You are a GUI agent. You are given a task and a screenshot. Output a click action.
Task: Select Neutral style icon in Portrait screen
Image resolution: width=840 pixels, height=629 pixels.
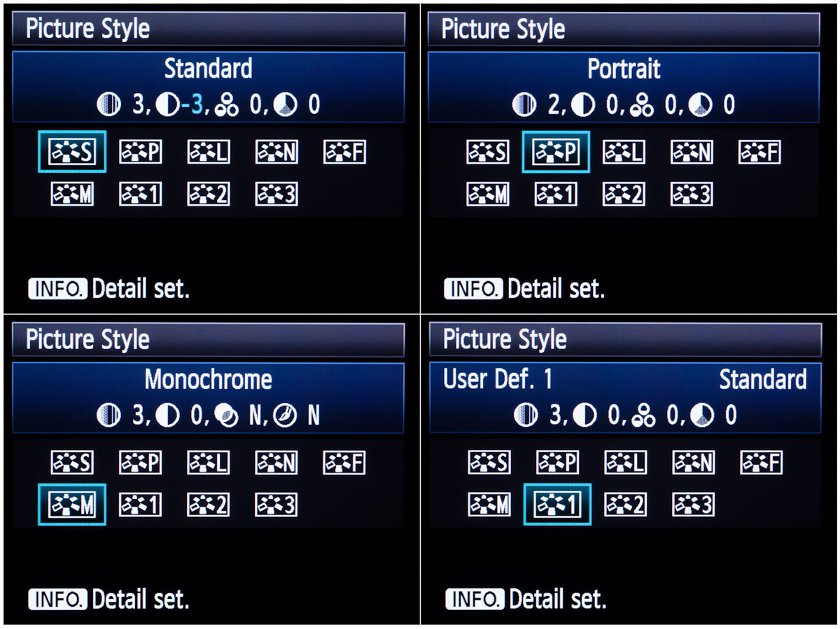(692, 152)
